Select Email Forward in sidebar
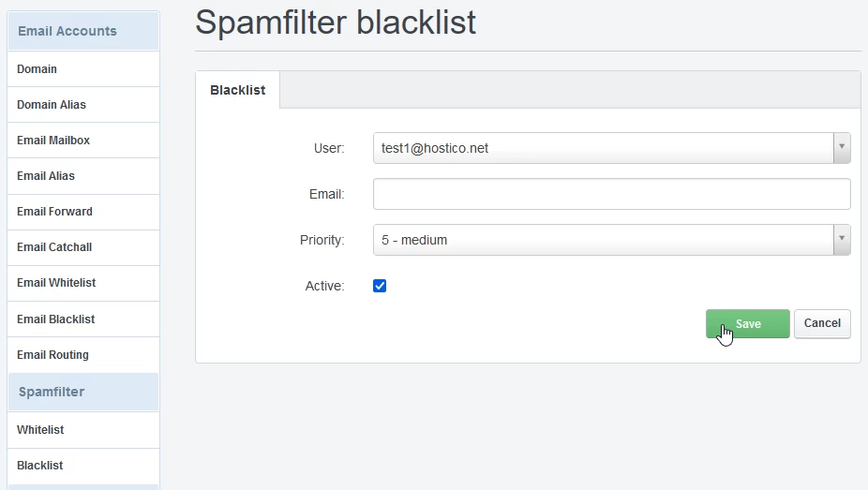Image resolution: width=868 pixels, height=490 pixels. (x=54, y=212)
